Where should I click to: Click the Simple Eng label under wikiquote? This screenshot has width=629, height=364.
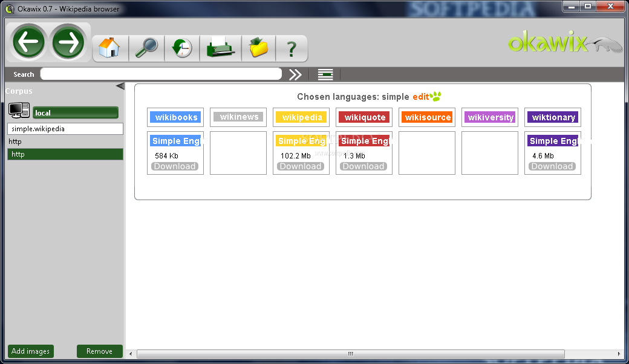pos(364,141)
